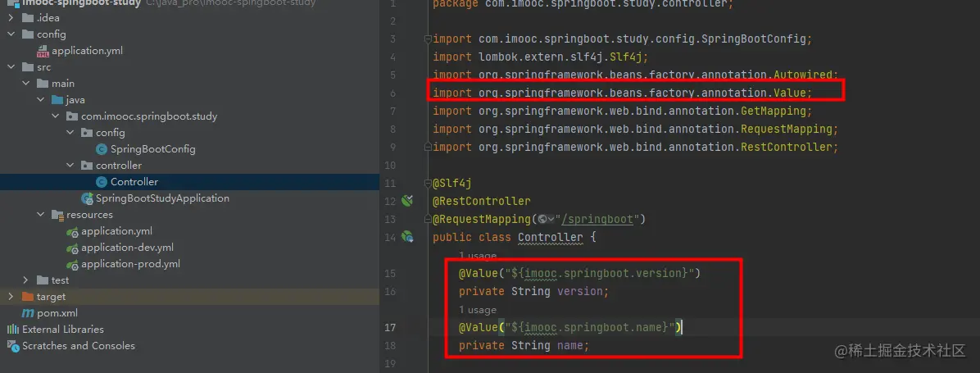Click GetMapping in the line 7 import
Screen dimensions: 980x373
[774, 111]
